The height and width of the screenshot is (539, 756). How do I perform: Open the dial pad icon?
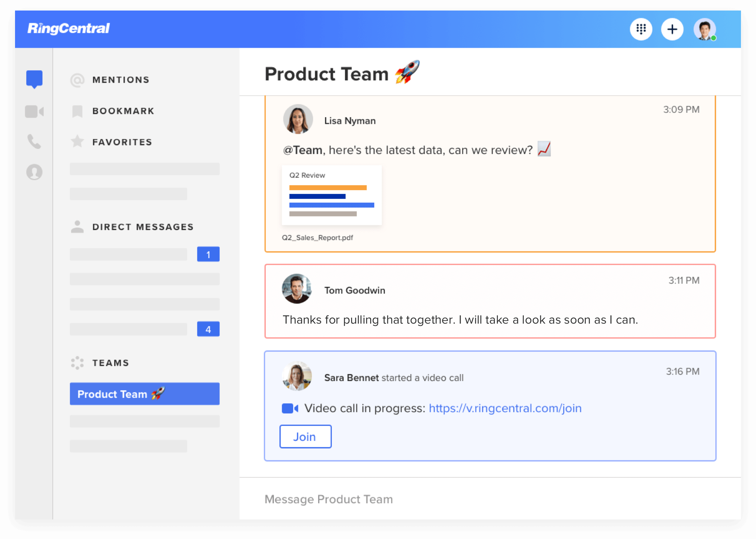(x=641, y=29)
